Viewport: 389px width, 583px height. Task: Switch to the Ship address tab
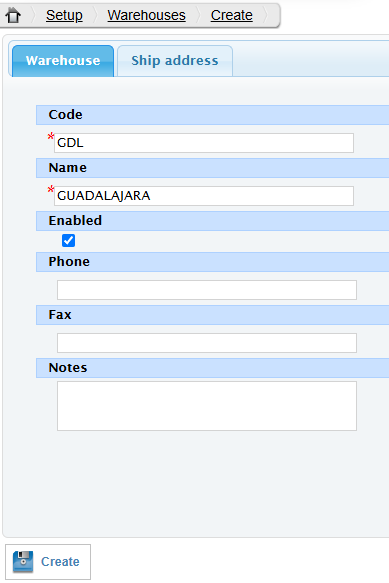point(175,61)
